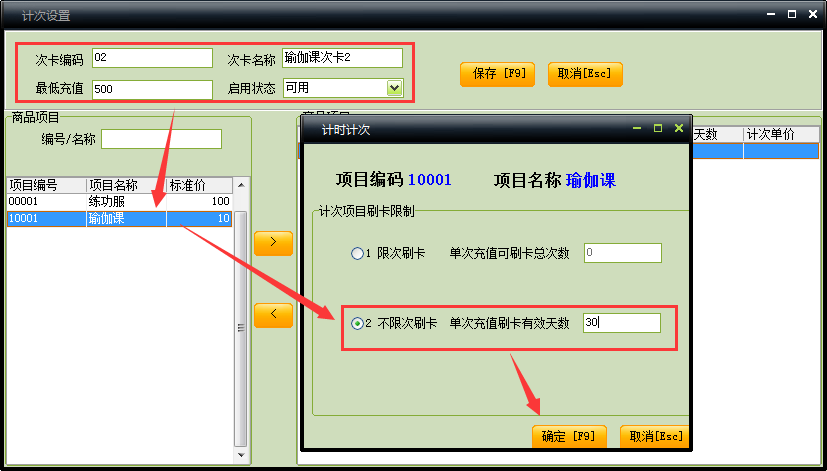Click the 次卡编码 field containing 02
Image resolution: width=827 pixels, height=471 pixels.
click(x=152, y=58)
